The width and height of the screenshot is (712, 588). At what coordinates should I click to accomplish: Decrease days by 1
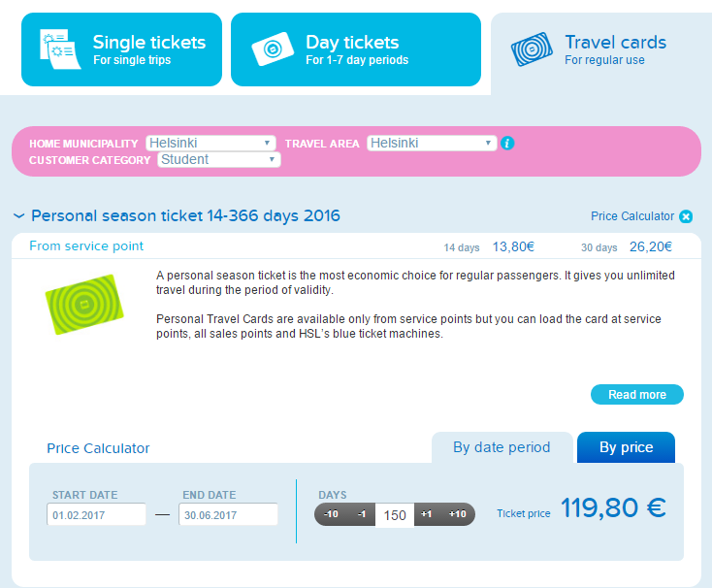[x=362, y=514]
